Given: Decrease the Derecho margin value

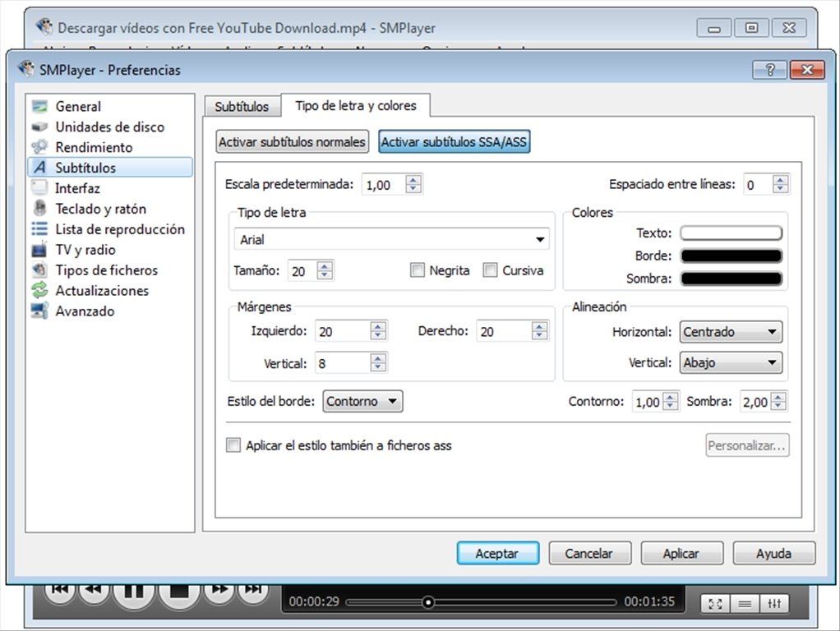Looking at the screenshot, I should (x=539, y=336).
